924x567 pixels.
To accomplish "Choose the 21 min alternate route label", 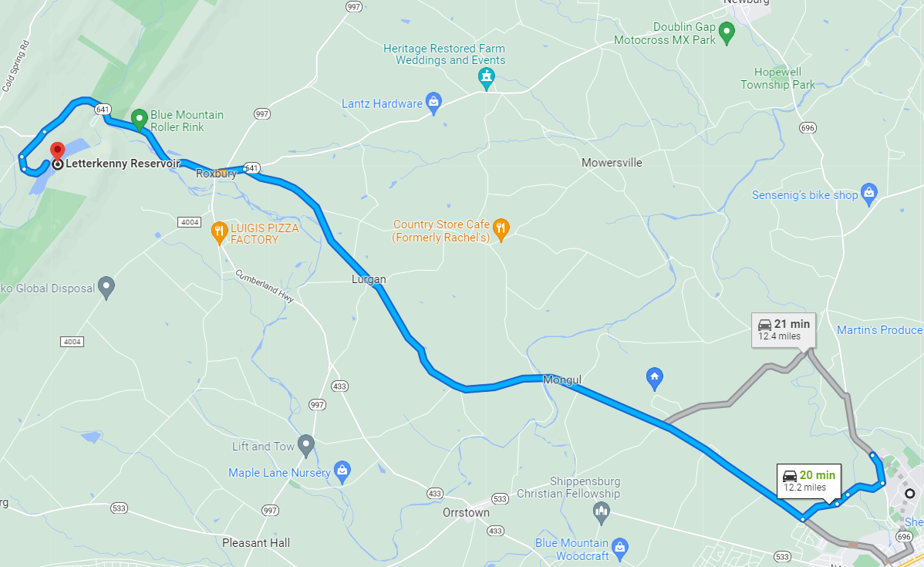I will 784,330.
